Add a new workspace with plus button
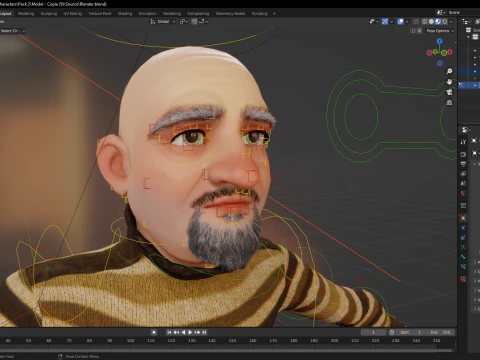 coord(274,14)
